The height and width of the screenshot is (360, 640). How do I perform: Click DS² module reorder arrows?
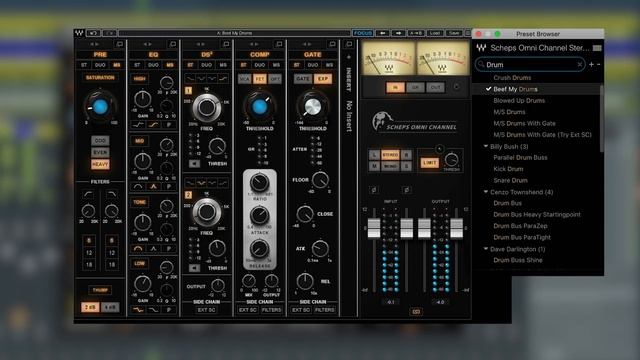(x=201, y=44)
